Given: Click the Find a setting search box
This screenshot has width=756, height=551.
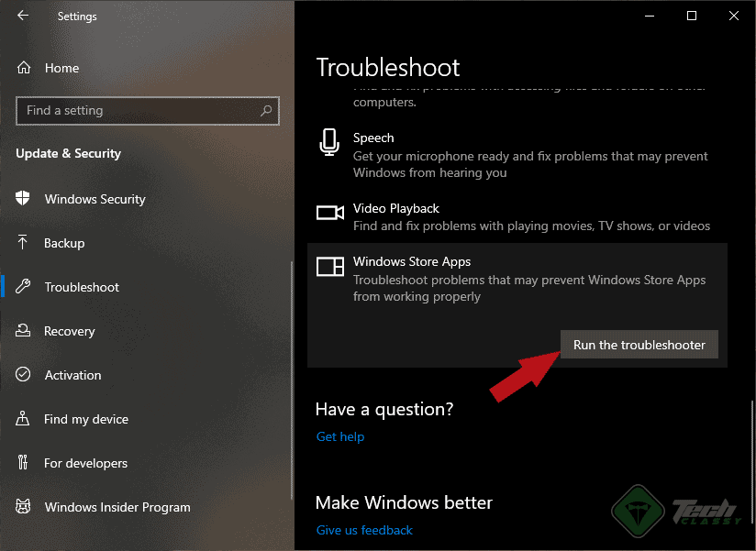Looking at the screenshot, I should coord(147,110).
